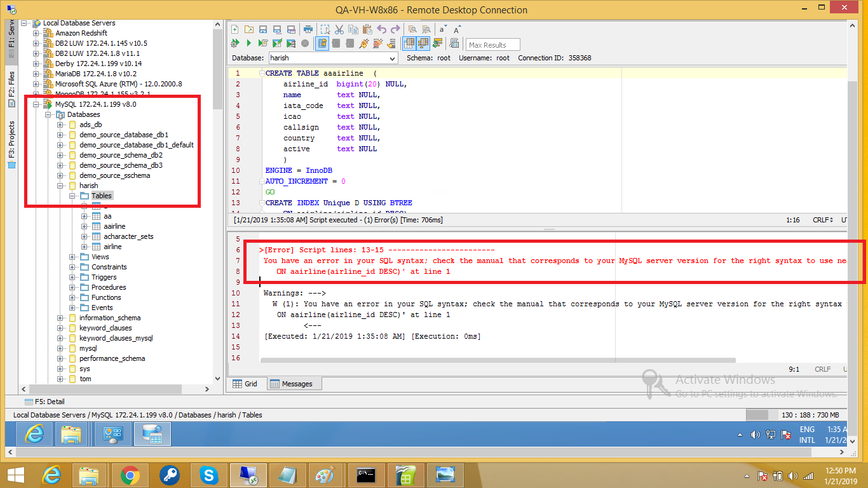This screenshot has width=868, height=488.
Task: Collapse the MySQL 172.24.1.199 server node
Action: click(x=36, y=104)
